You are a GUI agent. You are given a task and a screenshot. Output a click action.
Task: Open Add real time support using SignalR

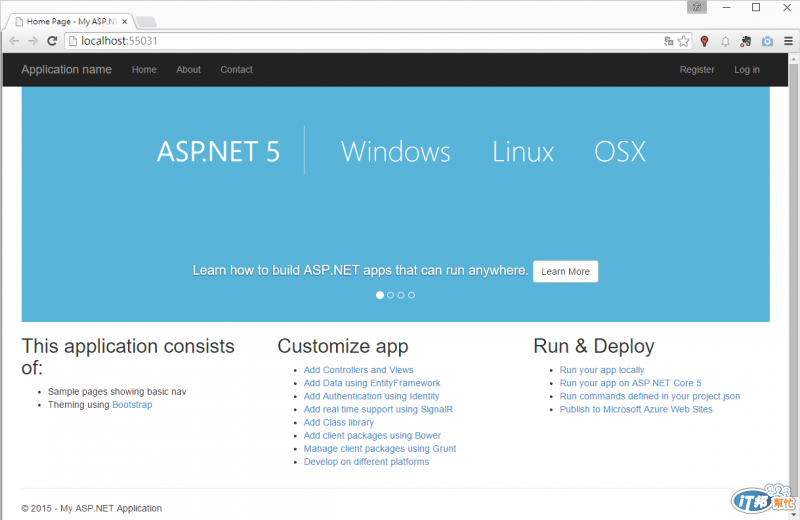pyautogui.click(x=378, y=409)
